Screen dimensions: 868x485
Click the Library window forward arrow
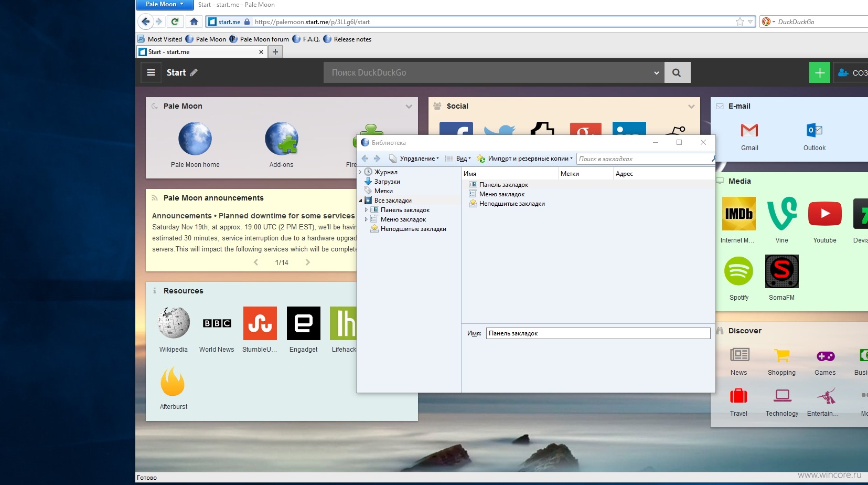coord(377,159)
